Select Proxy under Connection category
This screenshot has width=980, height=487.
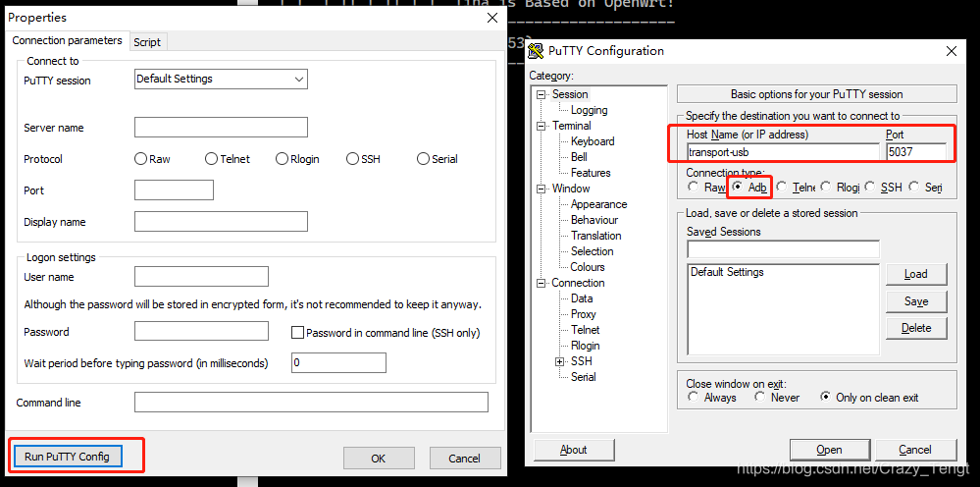[x=583, y=314]
